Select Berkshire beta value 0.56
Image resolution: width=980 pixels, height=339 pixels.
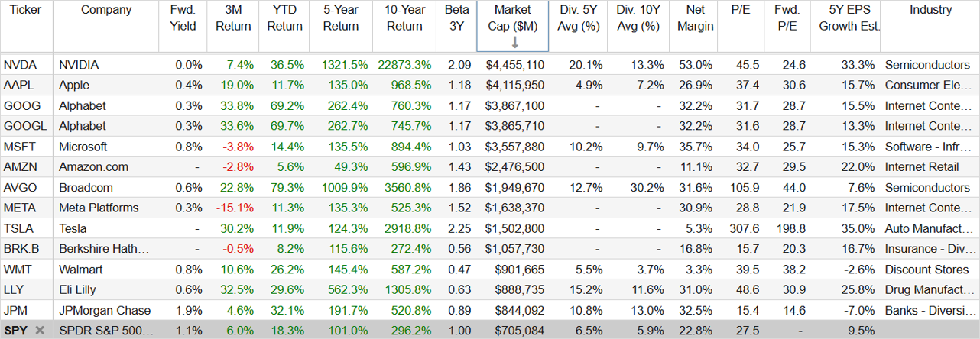click(x=460, y=249)
